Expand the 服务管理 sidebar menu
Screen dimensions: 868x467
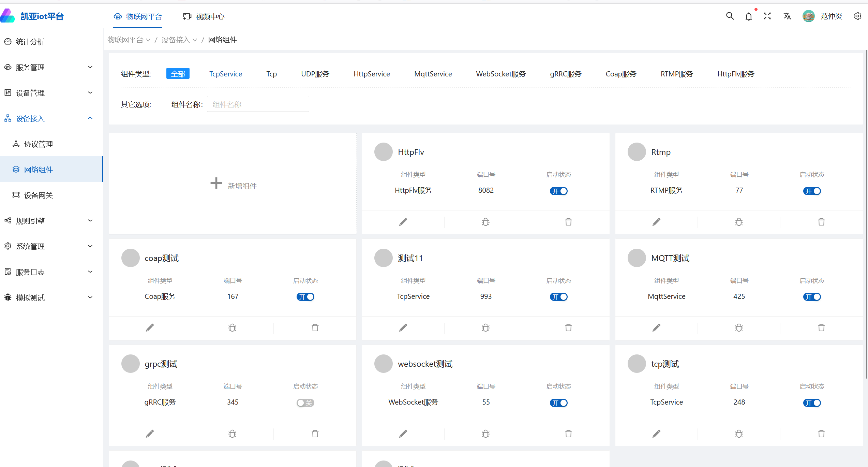coord(48,67)
